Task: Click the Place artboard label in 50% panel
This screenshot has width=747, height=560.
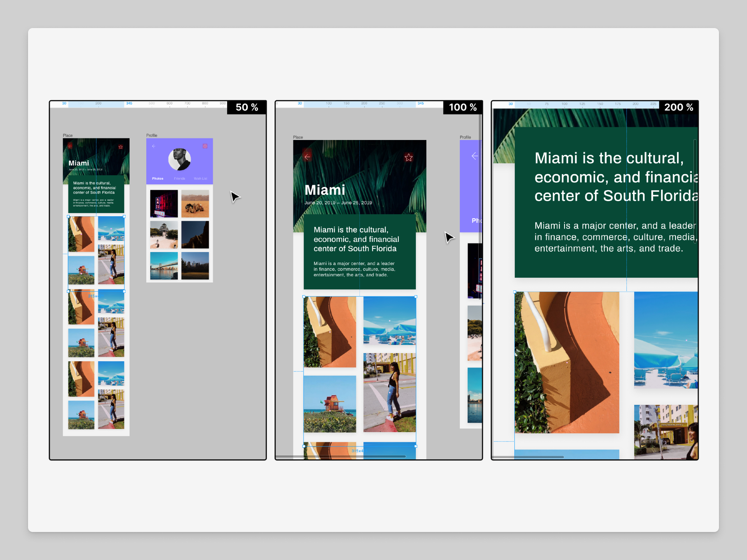Action: (x=68, y=135)
